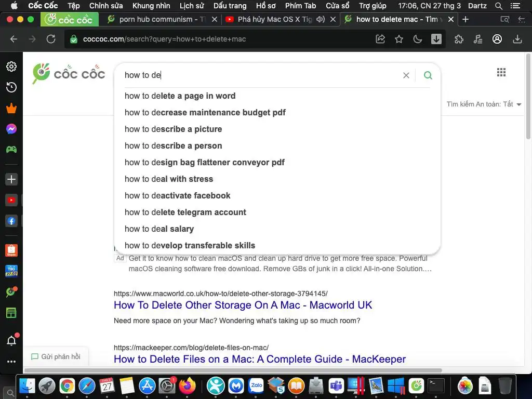532x399 pixels.
Task: Open the apps grid icon on Cốc Cốc page
Action: tap(501, 72)
